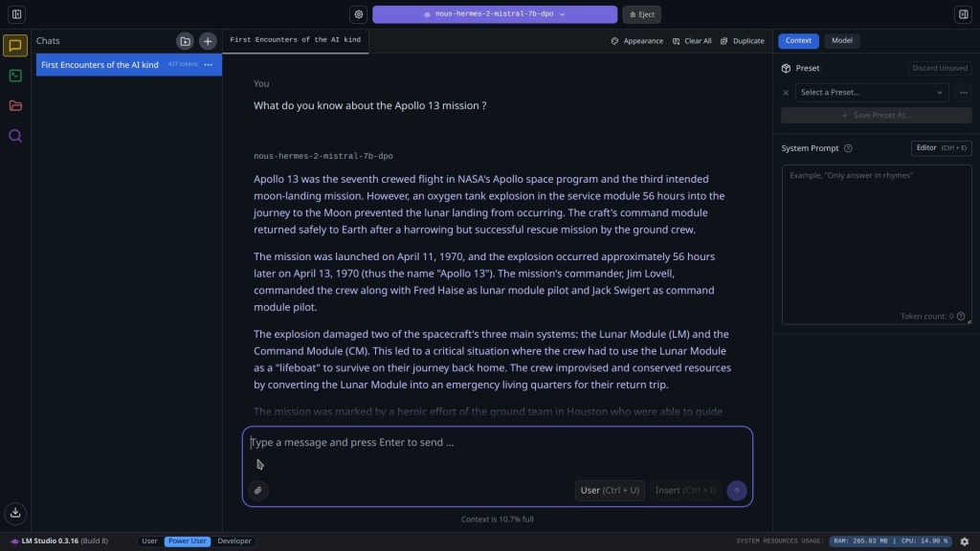Viewport: 980px width, 551px height.
Task: Attach a file with paperclip icon
Action: (x=258, y=491)
